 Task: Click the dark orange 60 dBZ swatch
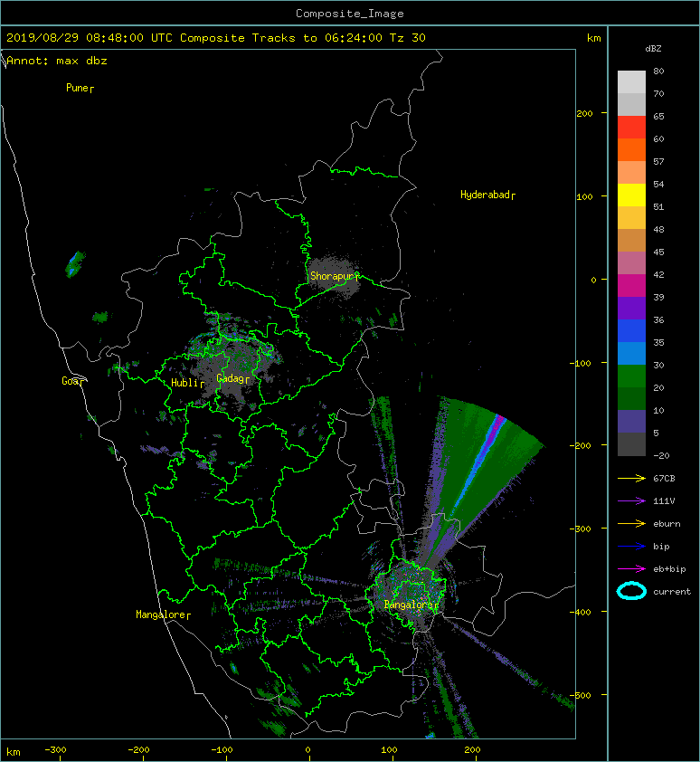tap(631, 149)
